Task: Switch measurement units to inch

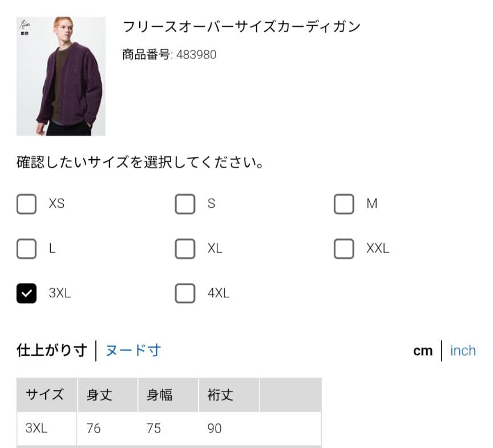Action: pyautogui.click(x=463, y=351)
